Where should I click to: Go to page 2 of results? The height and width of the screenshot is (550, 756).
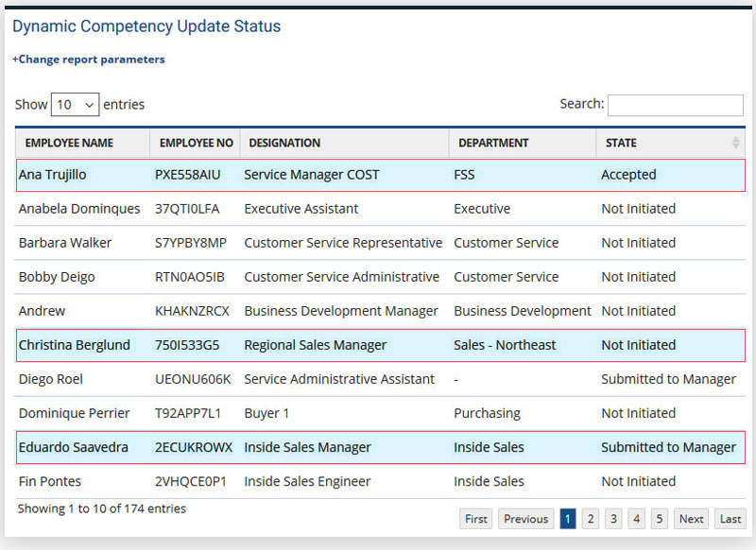point(591,519)
